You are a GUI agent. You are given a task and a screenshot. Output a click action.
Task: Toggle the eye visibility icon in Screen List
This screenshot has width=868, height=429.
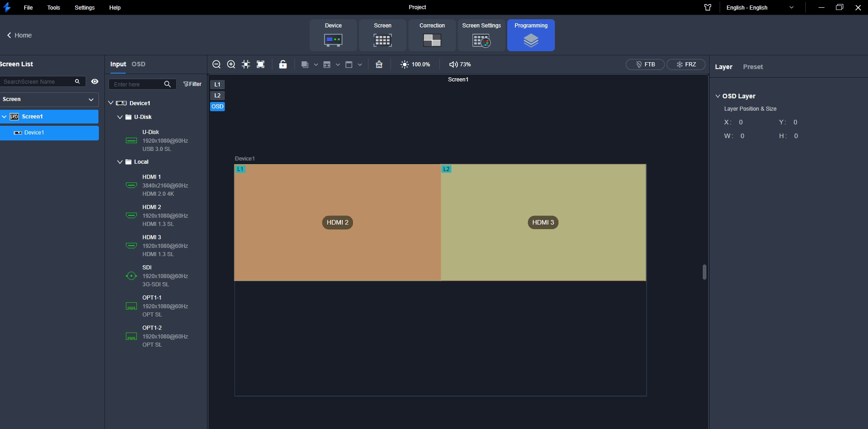point(95,81)
